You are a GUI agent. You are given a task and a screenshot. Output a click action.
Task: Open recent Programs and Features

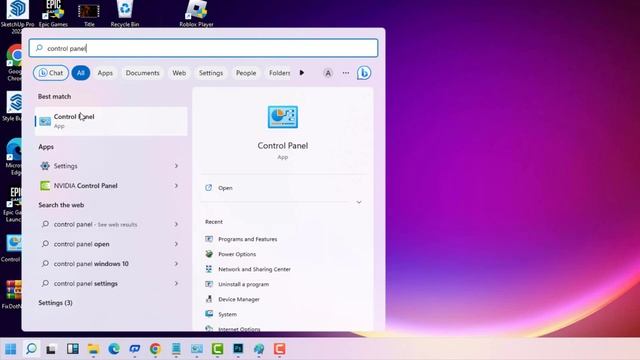pos(247,239)
